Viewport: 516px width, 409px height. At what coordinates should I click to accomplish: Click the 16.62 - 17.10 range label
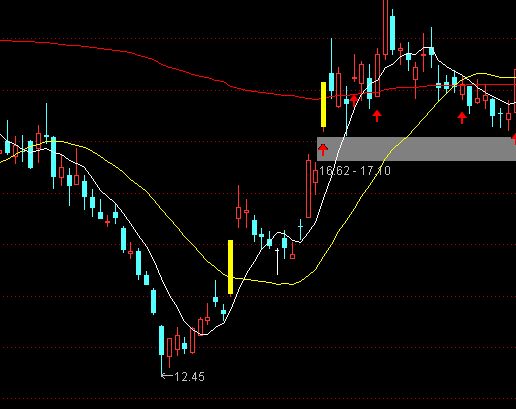tap(355, 171)
